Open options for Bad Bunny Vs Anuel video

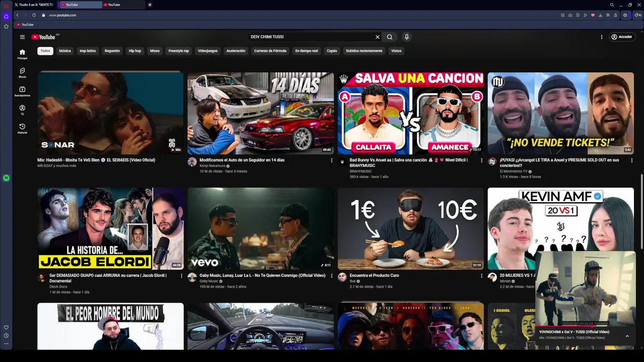coord(481,160)
